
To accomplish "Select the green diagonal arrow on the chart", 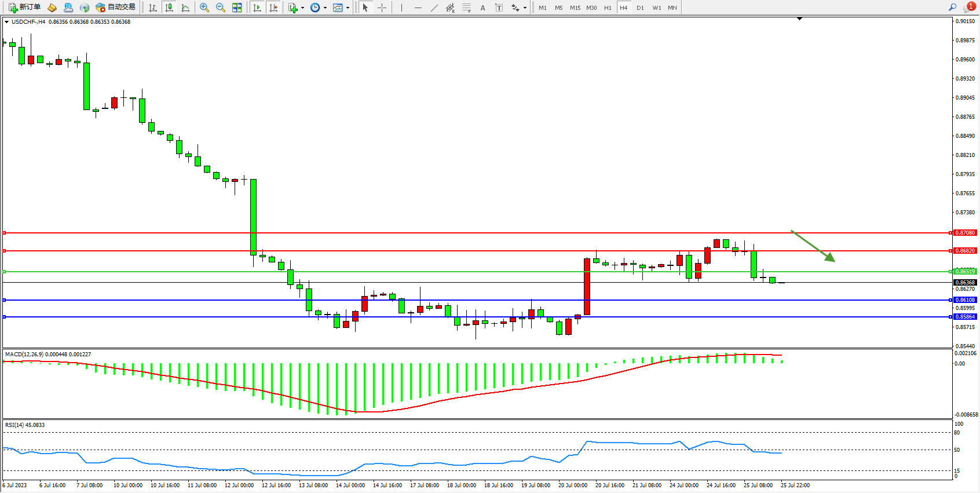I will click(x=813, y=246).
